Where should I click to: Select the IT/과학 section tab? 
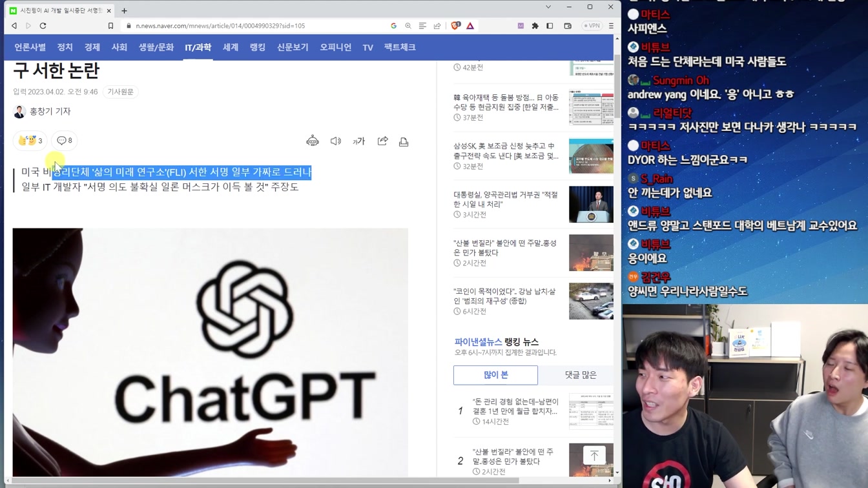[x=198, y=47]
